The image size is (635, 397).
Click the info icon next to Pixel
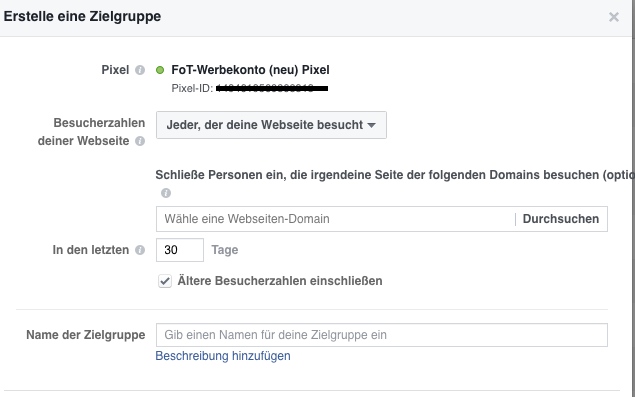click(140, 70)
